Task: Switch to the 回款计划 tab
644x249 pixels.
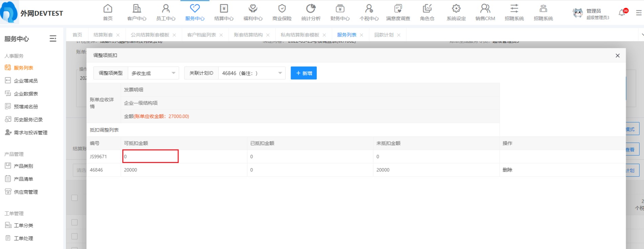Action: [384, 35]
